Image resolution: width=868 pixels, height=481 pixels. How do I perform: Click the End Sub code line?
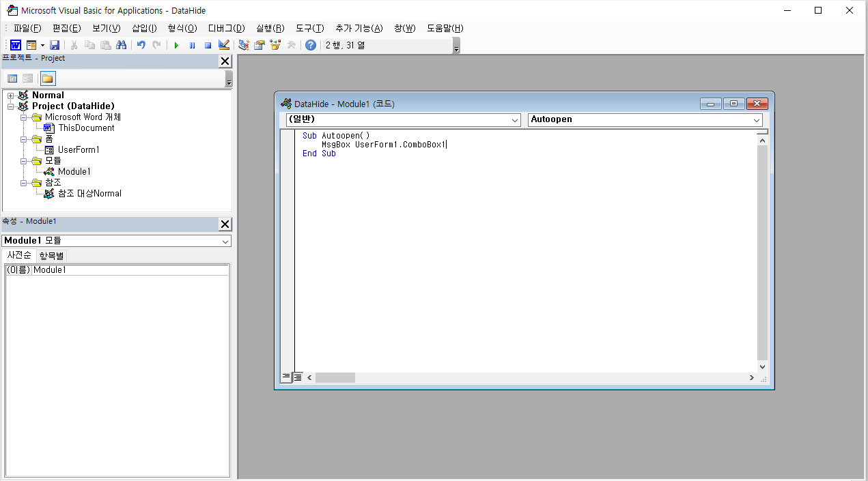click(319, 154)
